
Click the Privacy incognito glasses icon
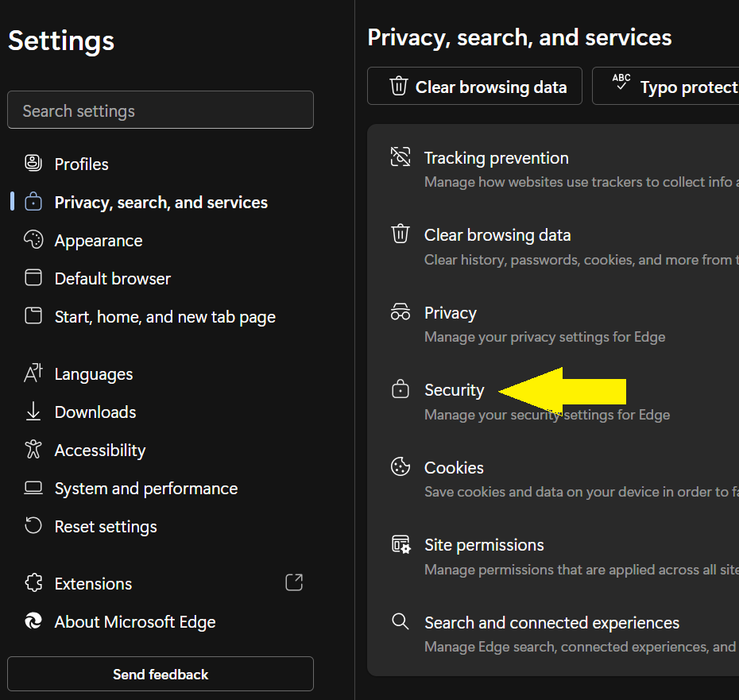click(x=400, y=312)
